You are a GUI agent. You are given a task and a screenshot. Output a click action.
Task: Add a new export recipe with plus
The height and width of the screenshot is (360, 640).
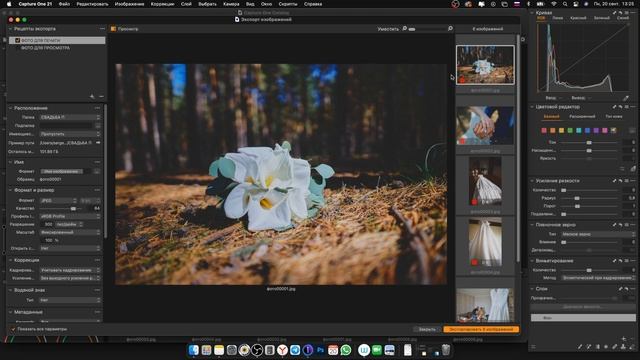[92, 96]
